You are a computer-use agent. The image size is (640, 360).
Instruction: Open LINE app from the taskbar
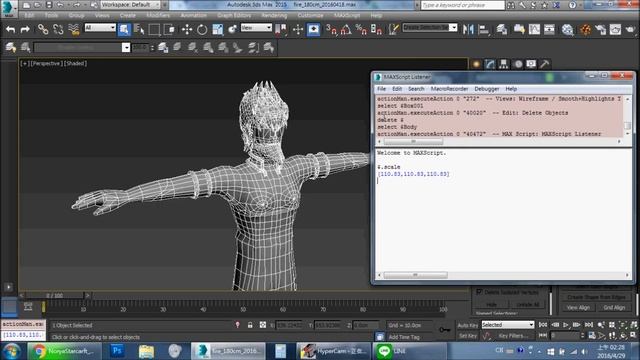click(410, 351)
